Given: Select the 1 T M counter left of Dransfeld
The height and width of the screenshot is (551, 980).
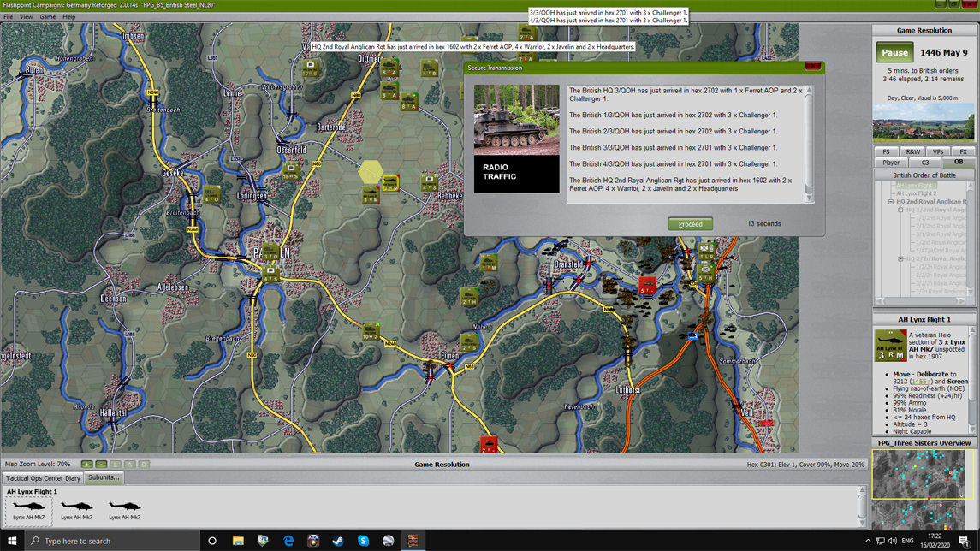Looking at the screenshot, I should [x=489, y=263].
